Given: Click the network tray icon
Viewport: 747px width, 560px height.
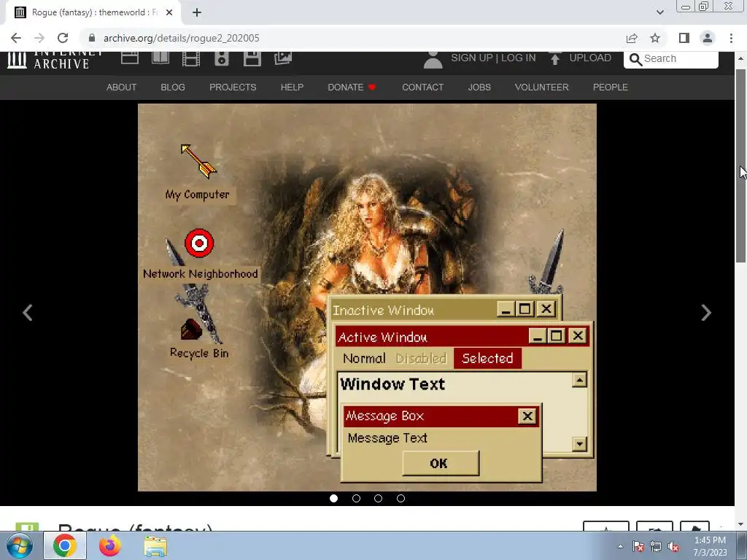Looking at the screenshot, I should (x=656, y=547).
